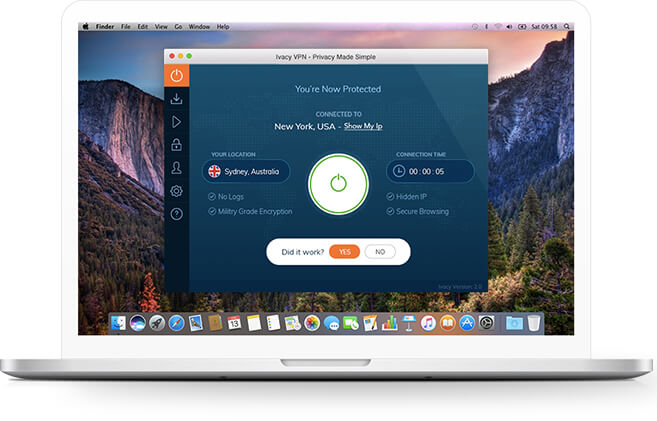Open the Edit menu

142,26
